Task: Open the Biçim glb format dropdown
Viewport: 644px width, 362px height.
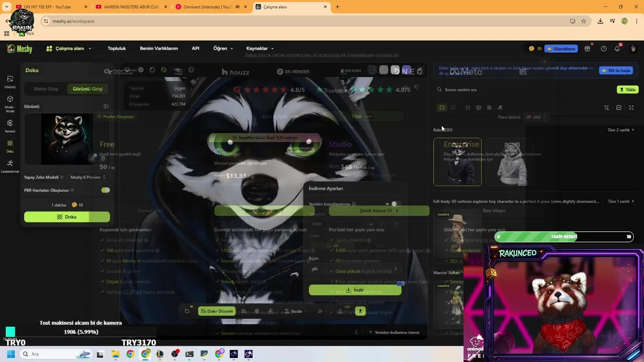Action: (355, 269)
